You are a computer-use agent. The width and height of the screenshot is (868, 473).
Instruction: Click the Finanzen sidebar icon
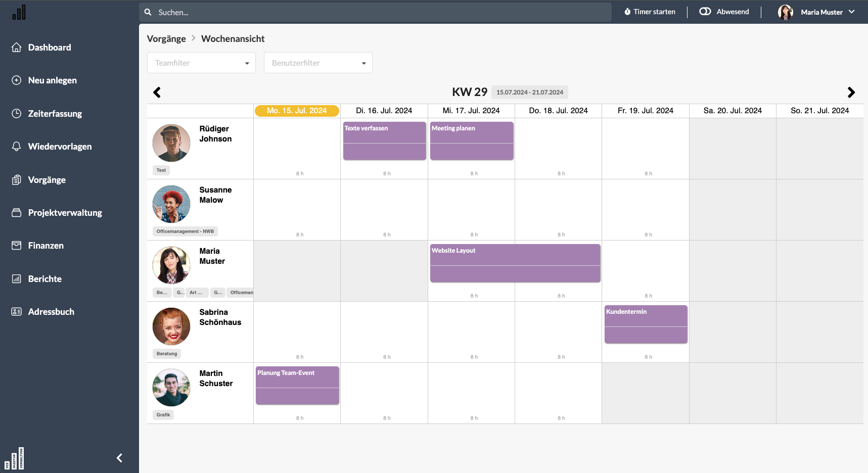pyautogui.click(x=17, y=246)
